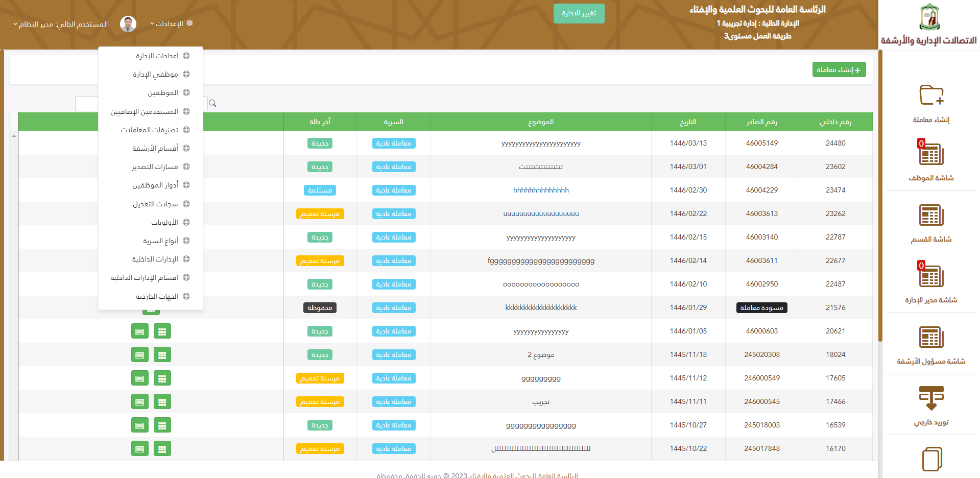Open the إنشاء معاملة sidebar folder icon

pyautogui.click(x=931, y=95)
